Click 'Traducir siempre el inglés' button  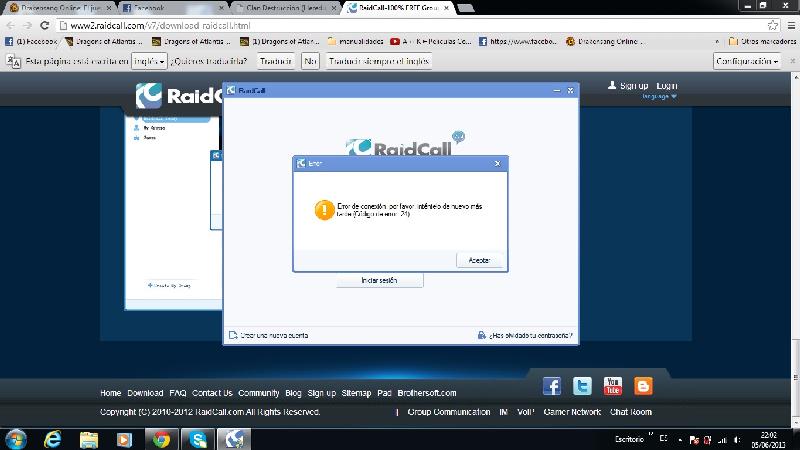coord(379,61)
